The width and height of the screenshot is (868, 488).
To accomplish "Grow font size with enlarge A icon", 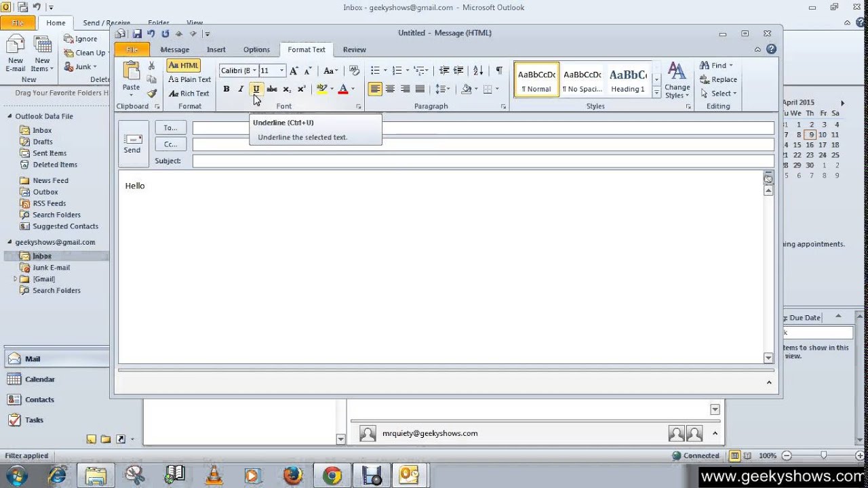I will pos(294,70).
